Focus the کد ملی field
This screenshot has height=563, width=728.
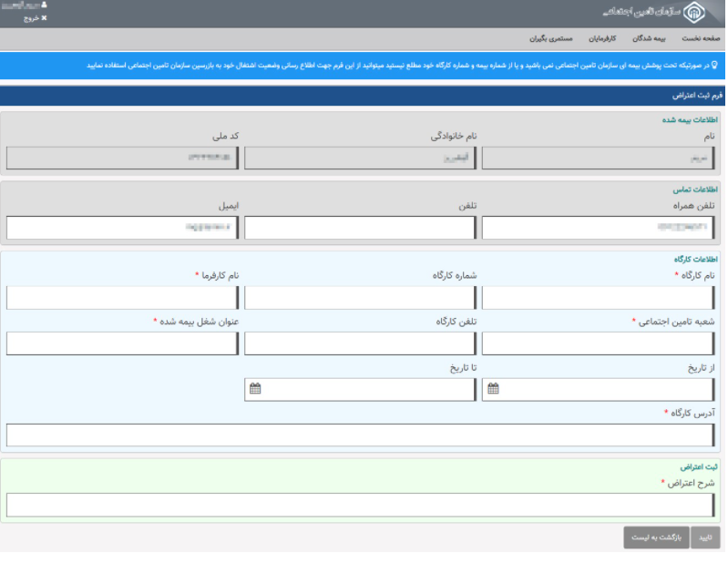coord(123,159)
